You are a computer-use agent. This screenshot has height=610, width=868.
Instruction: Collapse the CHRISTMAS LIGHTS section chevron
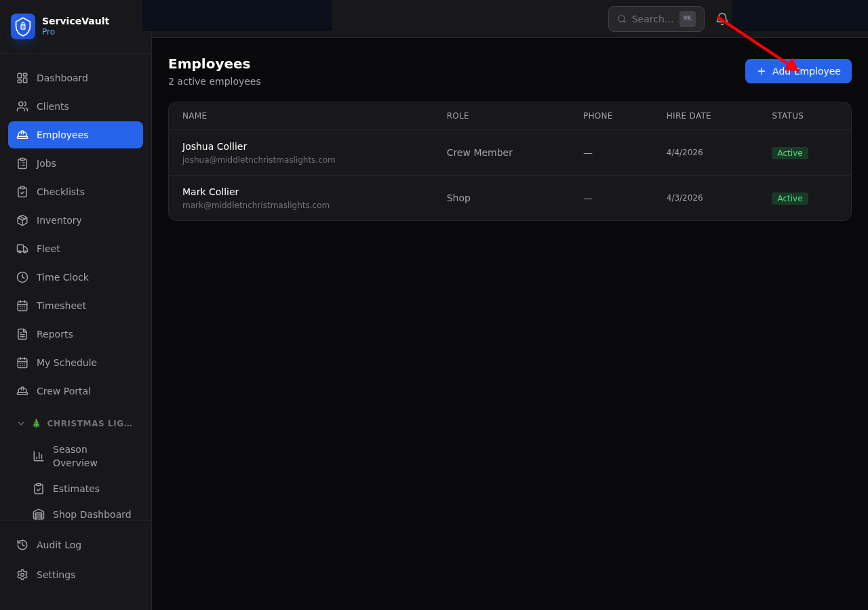(20, 423)
